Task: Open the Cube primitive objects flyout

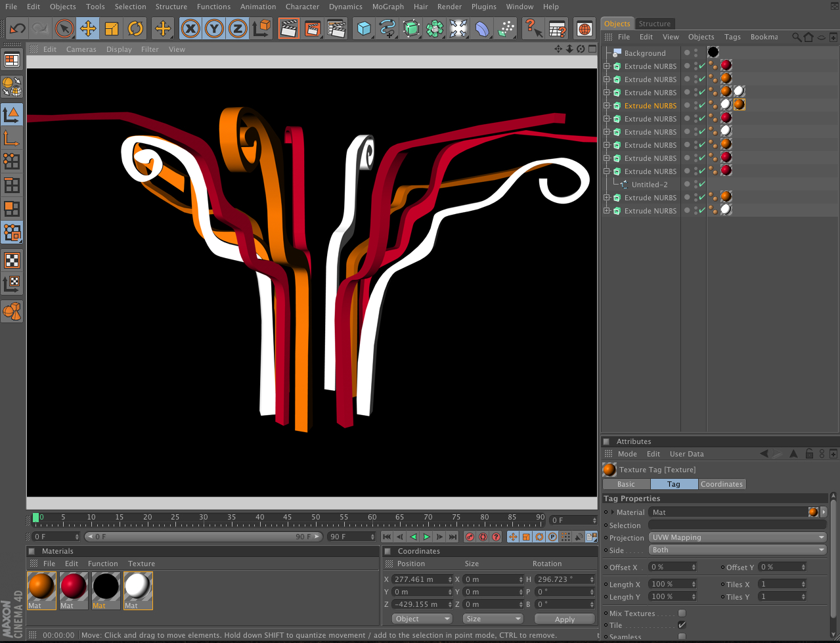Action: (365, 29)
